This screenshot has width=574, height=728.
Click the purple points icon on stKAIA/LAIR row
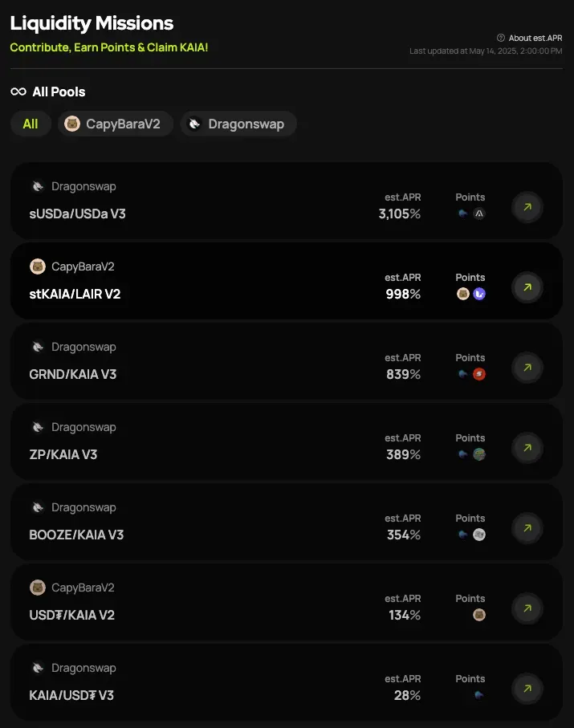point(479,294)
